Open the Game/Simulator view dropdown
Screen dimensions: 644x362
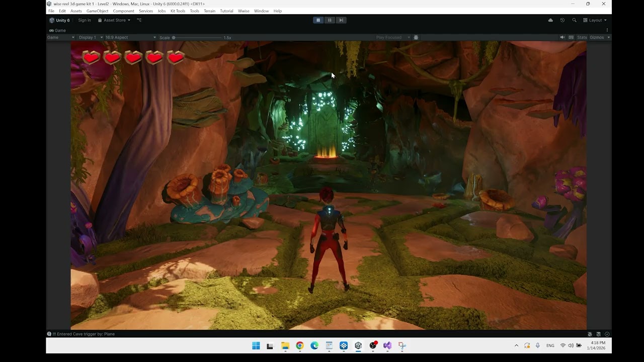[61, 38]
